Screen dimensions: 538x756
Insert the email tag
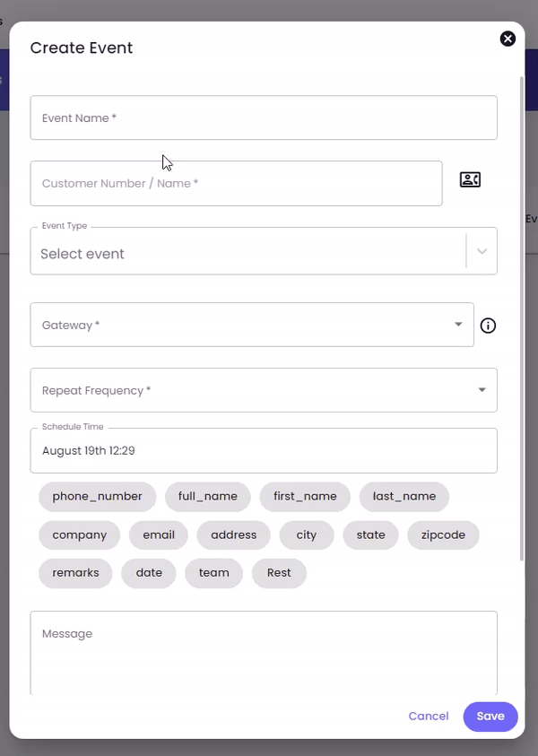pos(159,535)
